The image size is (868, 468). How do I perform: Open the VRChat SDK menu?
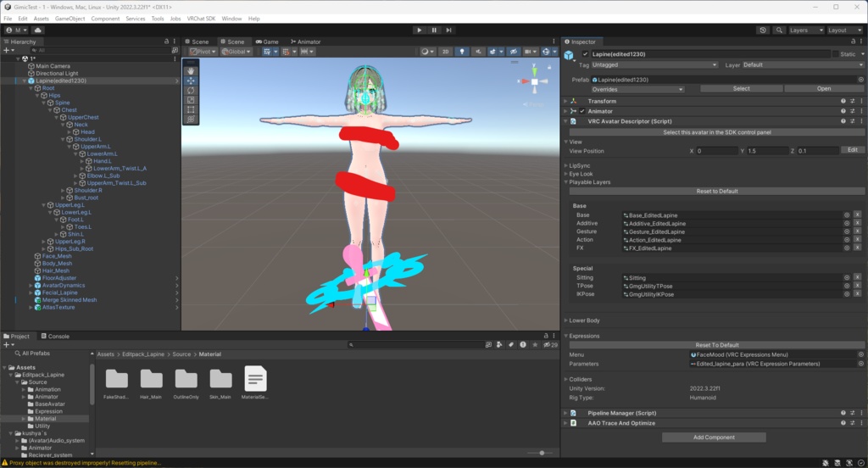pos(201,19)
